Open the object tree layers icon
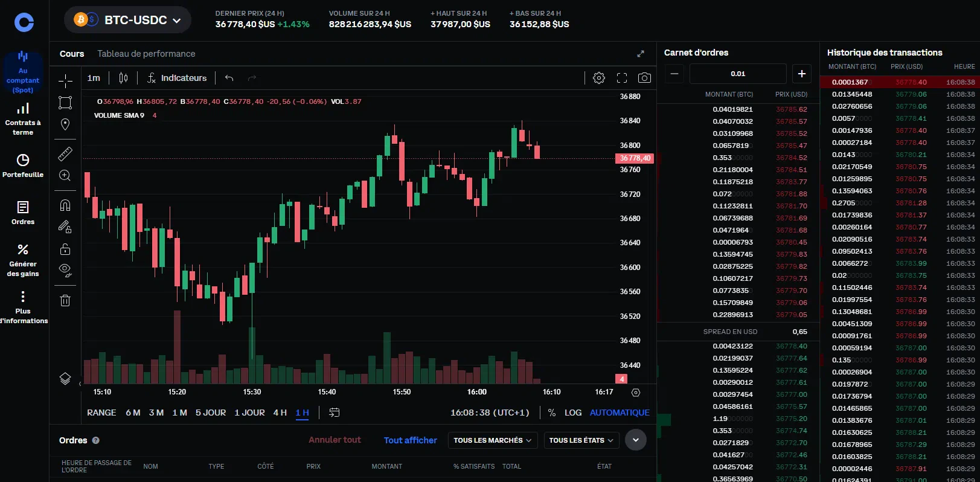Image resolution: width=980 pixels, height=482 pixels. click(x=65, y=379)
